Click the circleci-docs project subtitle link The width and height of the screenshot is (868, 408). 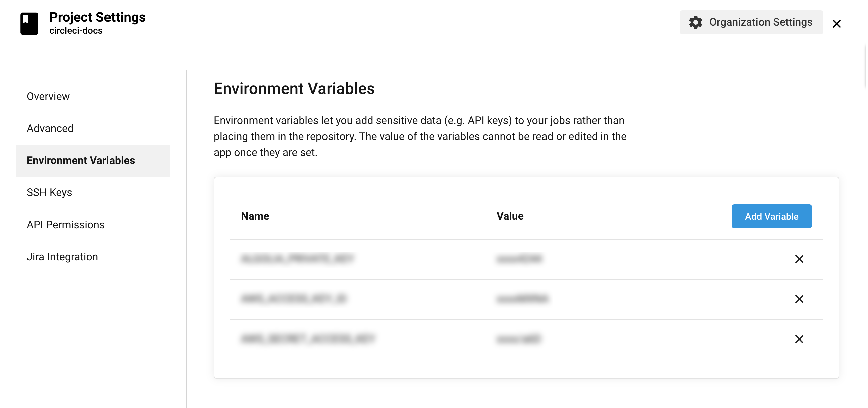coord(75,30)
